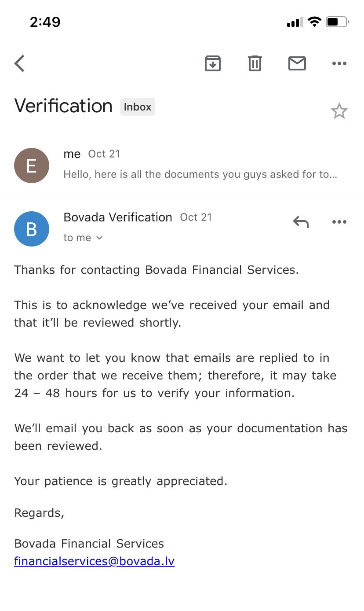Expand recipient details next to 'to me'
Screen dimensions: 364x611
pos(99,238)
